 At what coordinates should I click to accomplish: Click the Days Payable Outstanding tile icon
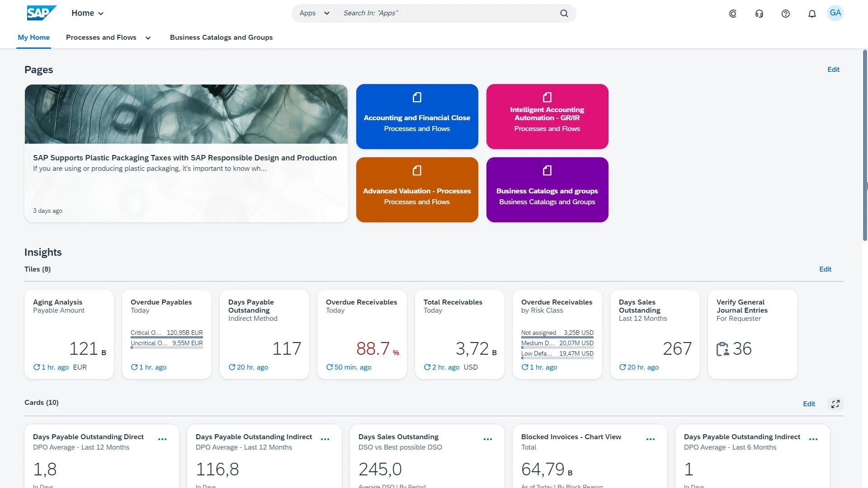tap(264, 333)
